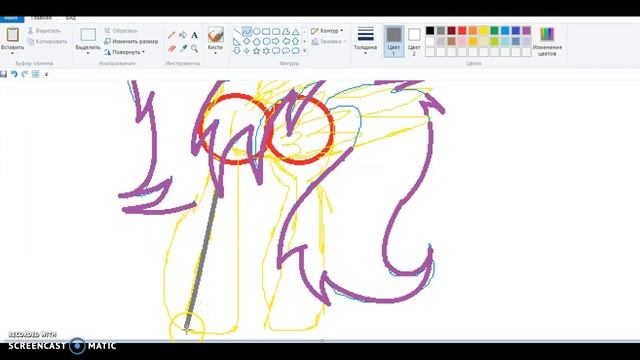Pick the black color swatch
The height and width of the screenshot is (360, 640).
(x=430, y=31)
